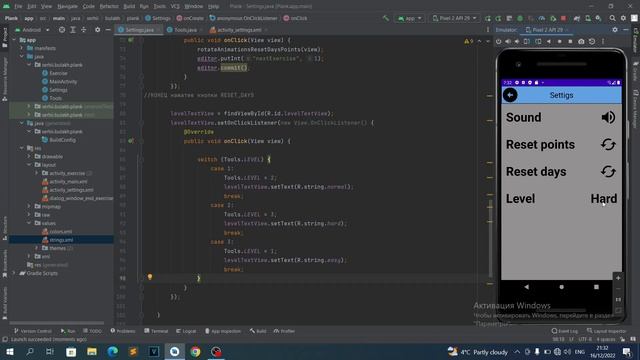Open the File menu
640x360 pixels.
point(18,7)
